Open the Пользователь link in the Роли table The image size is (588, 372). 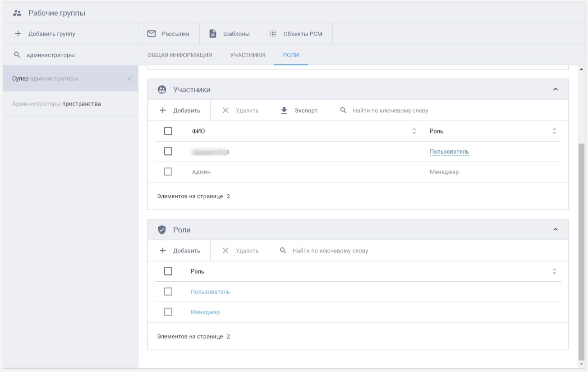coord(210,292)
